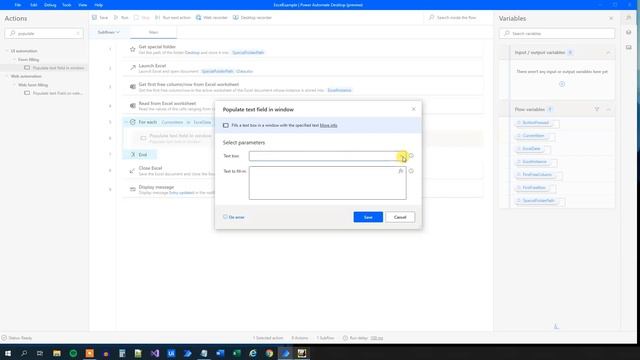This screenshot has height=360, width=640.
Task: Switch to the Main subflow tab
Action: tap(153, 32)
